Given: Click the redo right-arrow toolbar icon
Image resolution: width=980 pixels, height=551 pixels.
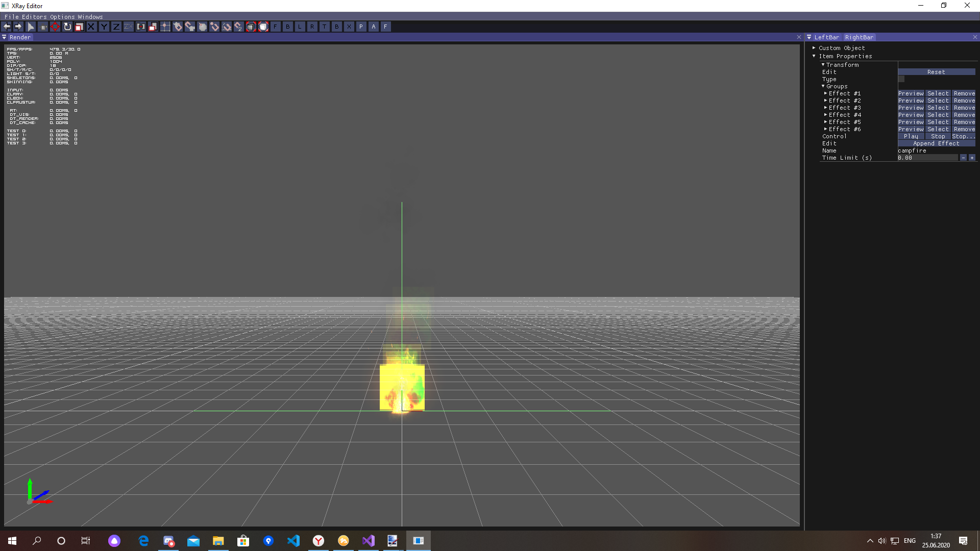Looking at the screenshot, I should tap(18, 27).
